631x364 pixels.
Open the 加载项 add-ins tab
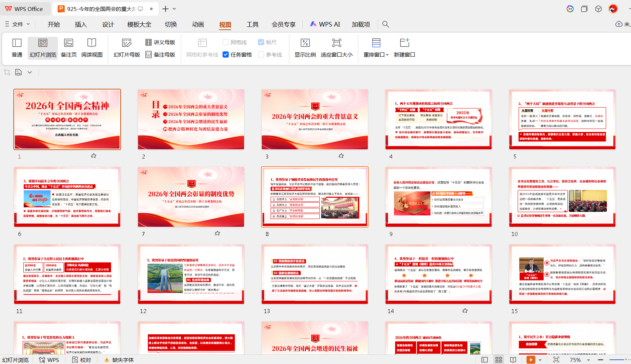(x=361, y=24)
